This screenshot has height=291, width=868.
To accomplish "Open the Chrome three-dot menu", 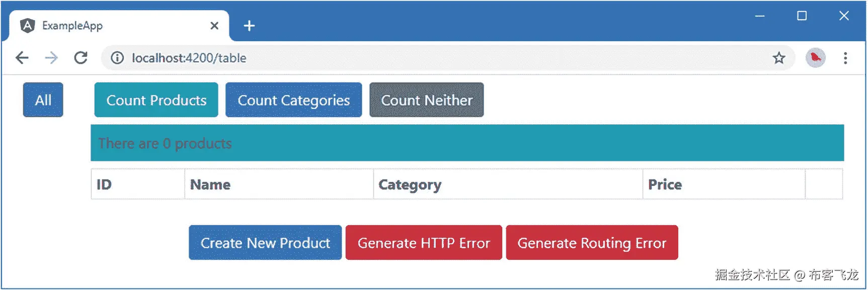I will pyautogui.click(x=845, y=58).
